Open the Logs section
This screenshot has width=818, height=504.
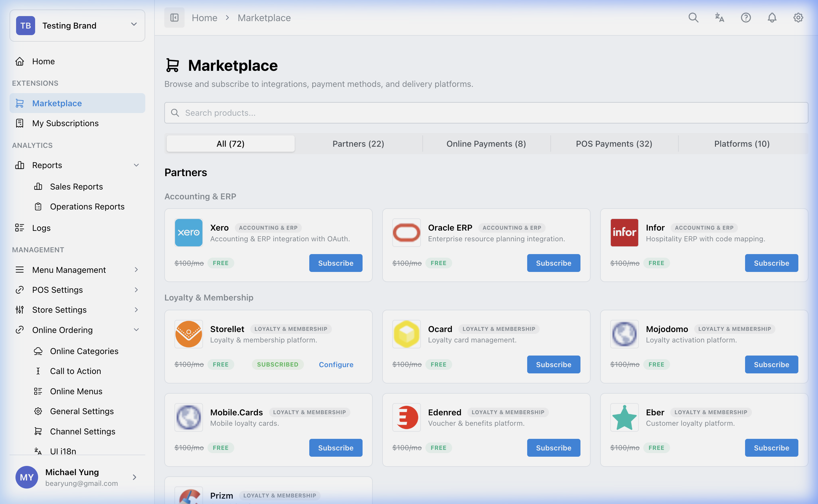point(41,228)
